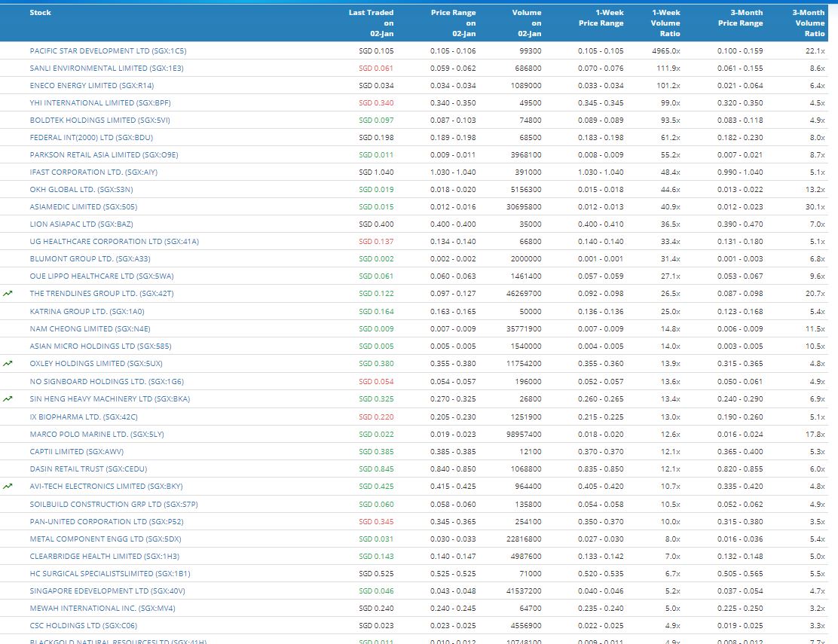Image resolution: width=838 pixels, height=644 pixels.
Task: Open Pan-United Corporation Ltd link
Action: coord(106,522)
